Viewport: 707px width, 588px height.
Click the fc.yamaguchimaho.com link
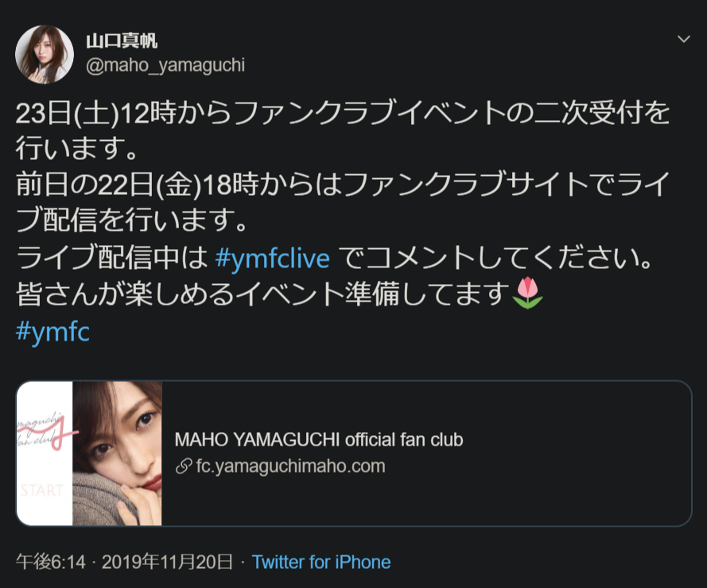(x=291, y=466)
